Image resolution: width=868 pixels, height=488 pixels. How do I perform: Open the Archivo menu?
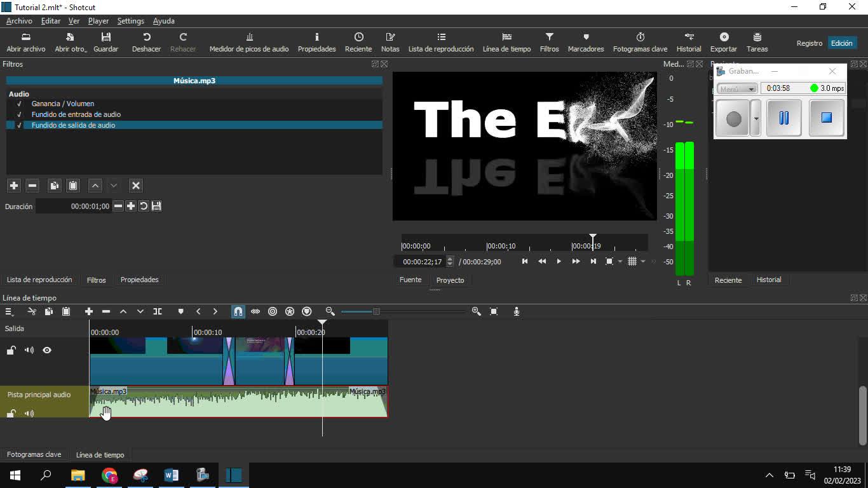pos(19,21)
